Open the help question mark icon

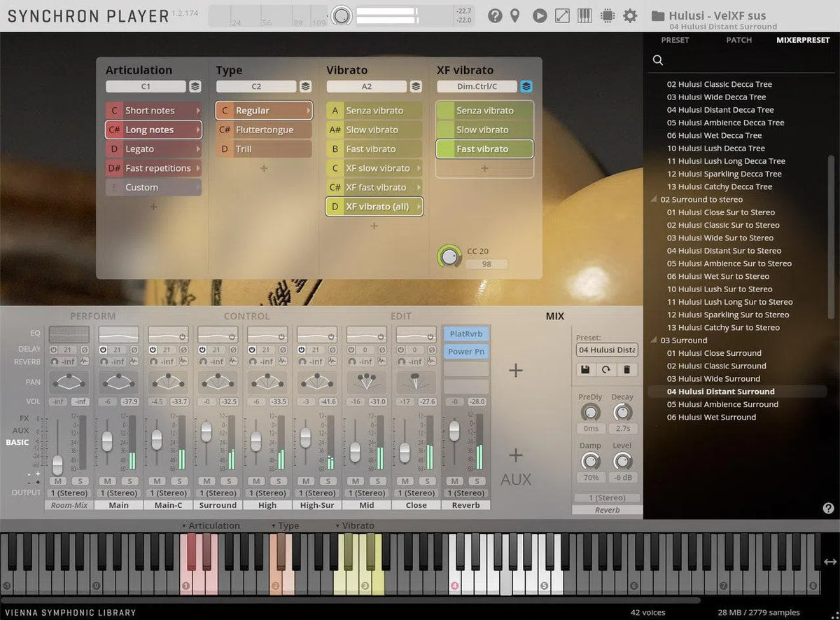coord(495,15)
